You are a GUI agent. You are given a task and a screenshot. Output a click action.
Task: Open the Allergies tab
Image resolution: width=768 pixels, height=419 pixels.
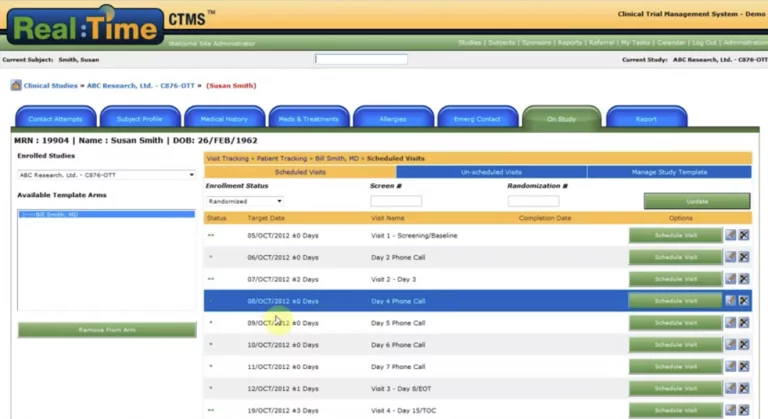click(393, 118)
